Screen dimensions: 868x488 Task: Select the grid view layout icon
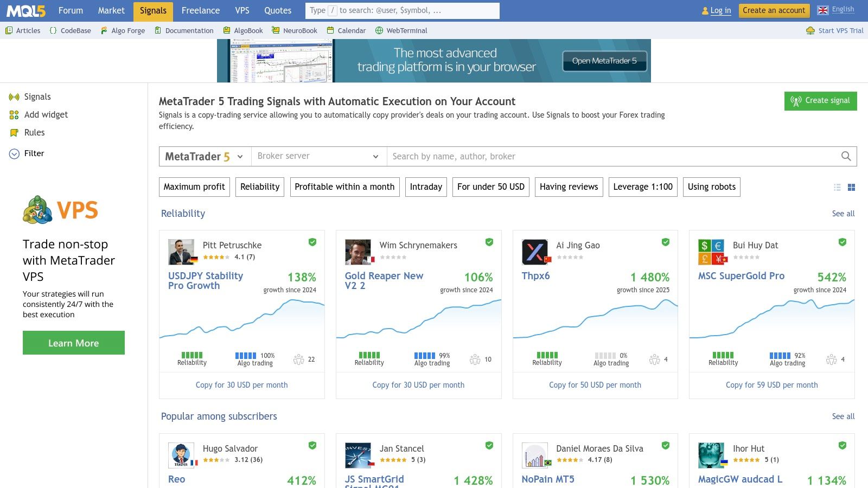(851, 187)
